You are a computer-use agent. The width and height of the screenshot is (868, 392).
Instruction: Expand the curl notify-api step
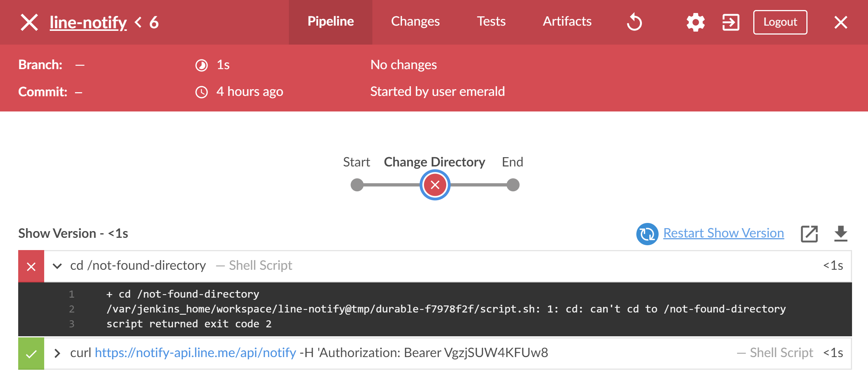(57, 353)
